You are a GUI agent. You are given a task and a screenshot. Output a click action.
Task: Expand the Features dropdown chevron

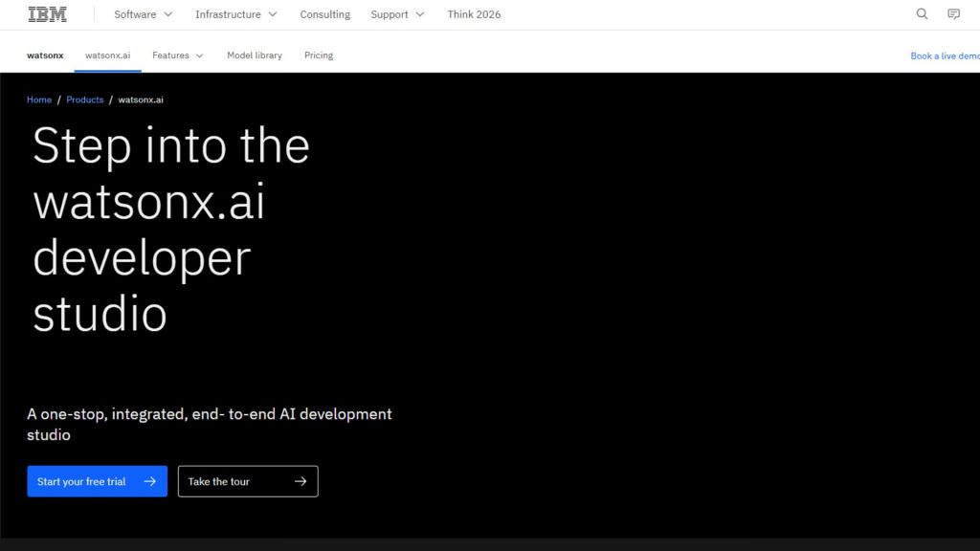tap(199, 55)
